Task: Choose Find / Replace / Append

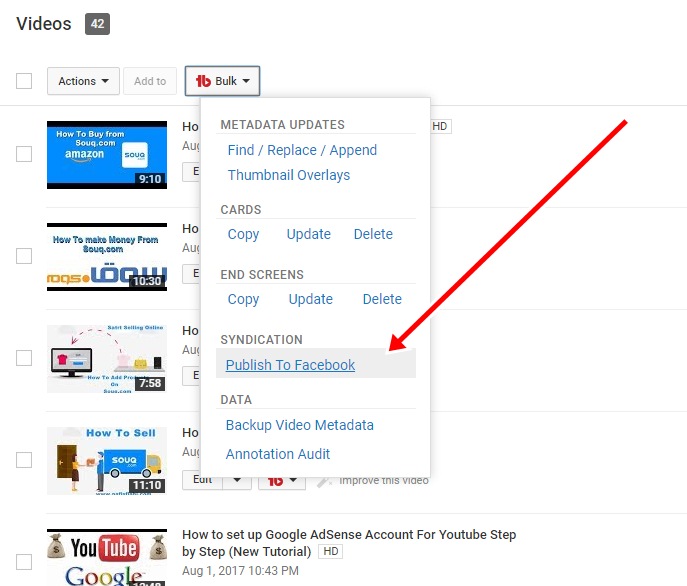Action: [x=302, y=150]
